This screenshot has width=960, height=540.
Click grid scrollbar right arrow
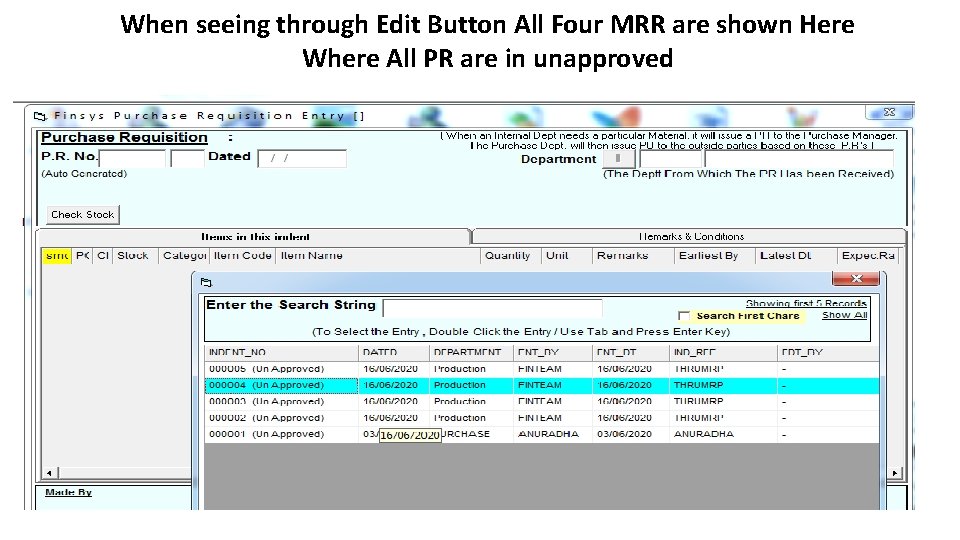(895, 473)
